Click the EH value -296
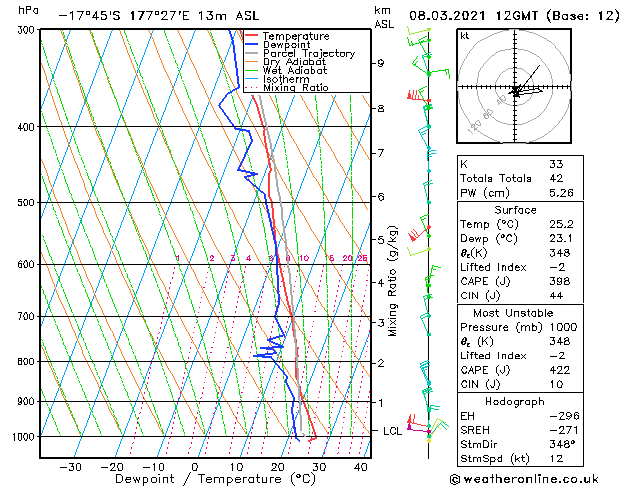 (x=564, y=416)
